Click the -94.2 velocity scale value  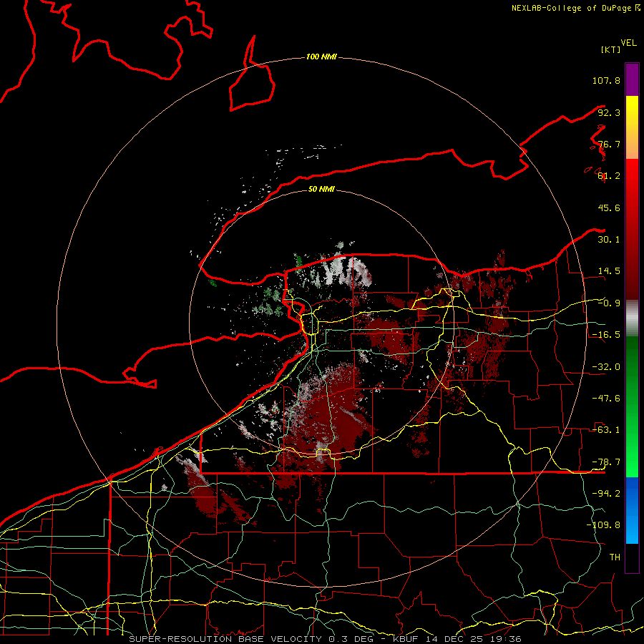pyautogui.click(x=606, y=493)
